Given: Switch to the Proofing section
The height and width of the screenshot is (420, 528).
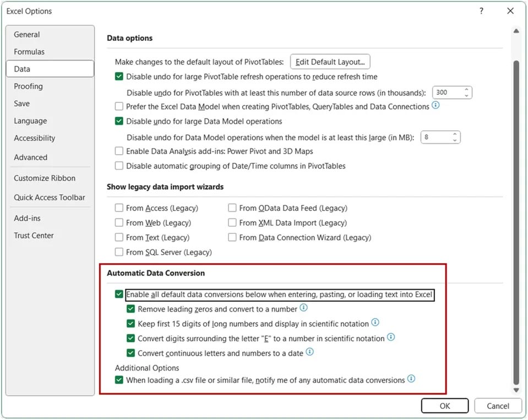Looking at the screenshot, I should [28, 86].
